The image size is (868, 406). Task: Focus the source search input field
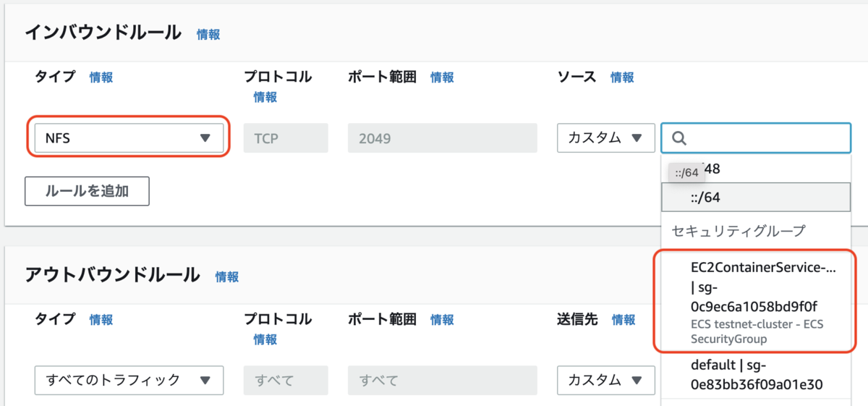pyautogui.click(x=755, y=138)
